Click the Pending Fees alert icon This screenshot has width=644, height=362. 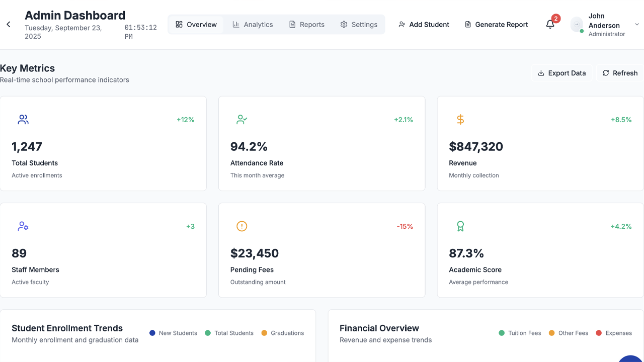(242, 226)
